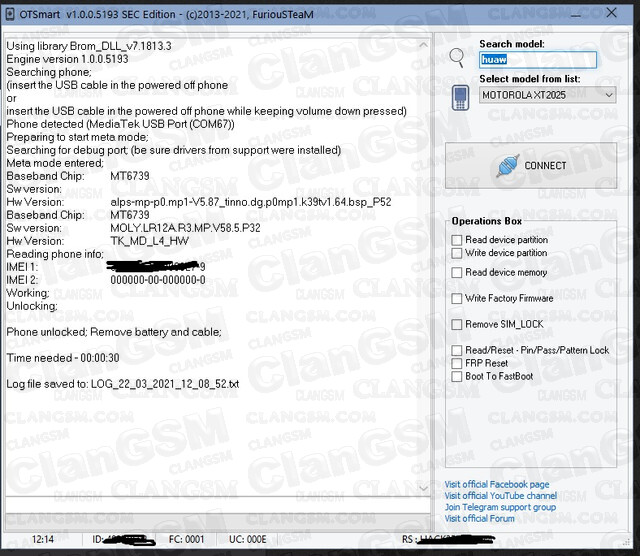The width and height of the screenshot is (640, 556).
Task: Click the Search model input field
Action: [x=538, y=60]
